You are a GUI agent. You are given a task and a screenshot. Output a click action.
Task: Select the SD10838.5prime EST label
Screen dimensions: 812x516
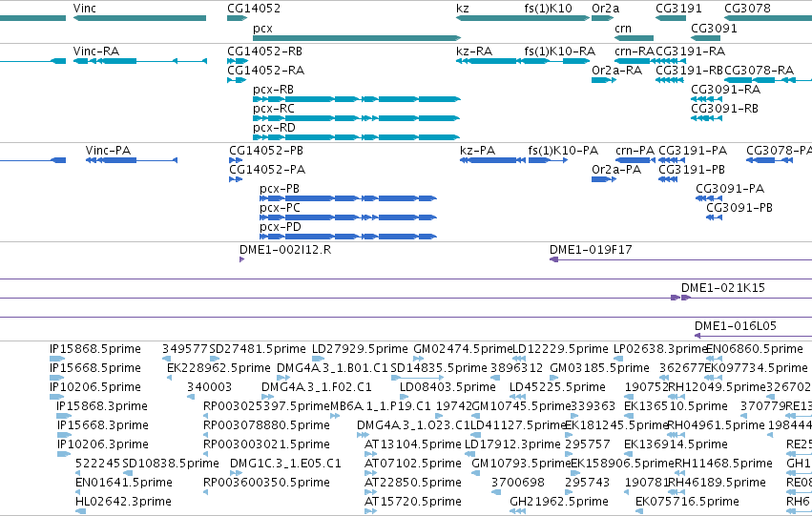[171, 464]
